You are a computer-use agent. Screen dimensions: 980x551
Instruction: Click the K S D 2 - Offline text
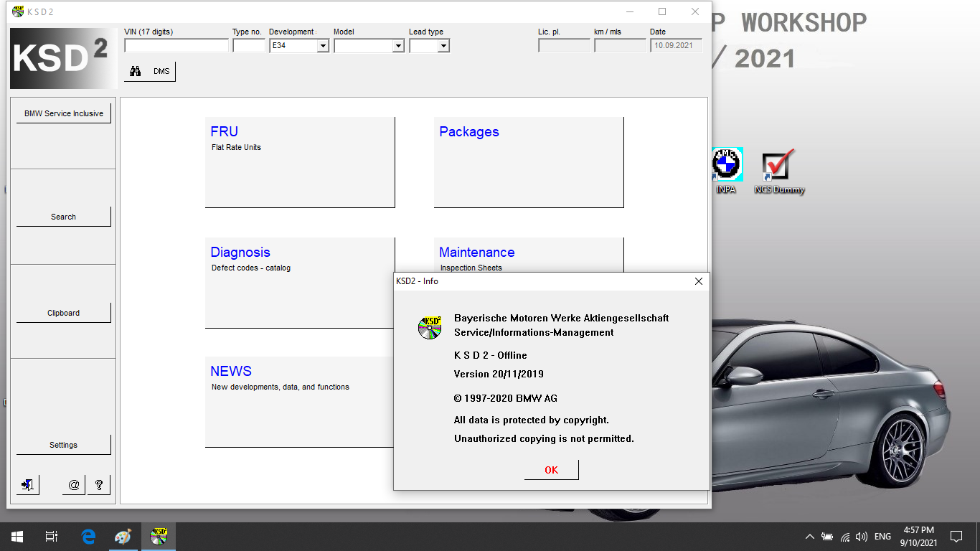[x=491, y=355]
